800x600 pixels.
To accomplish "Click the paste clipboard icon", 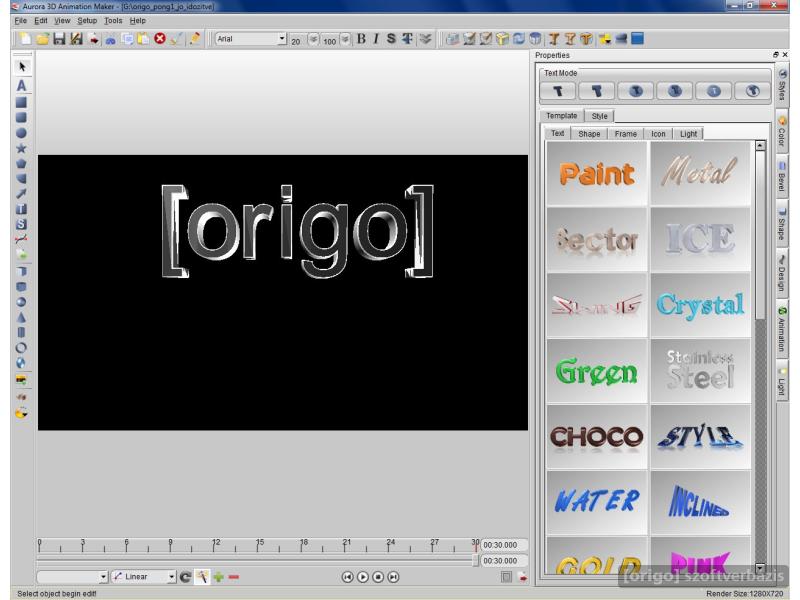I will (x=143, y=39).
